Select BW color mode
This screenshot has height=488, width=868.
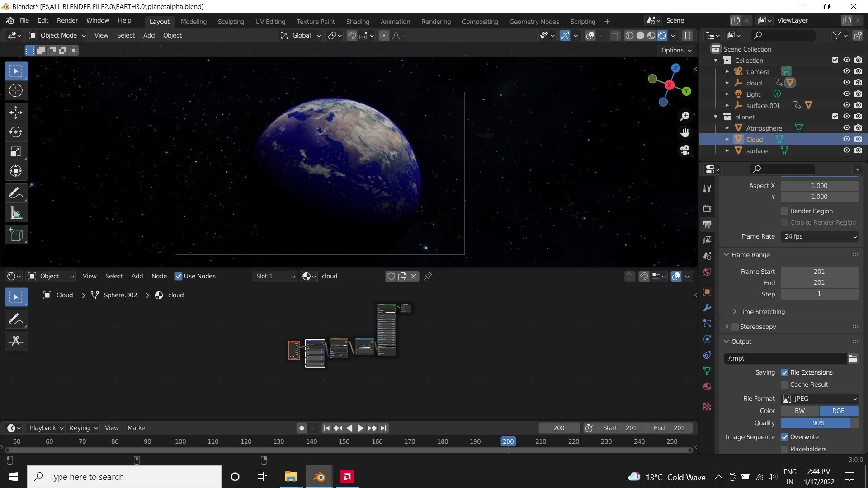point(800,411)
